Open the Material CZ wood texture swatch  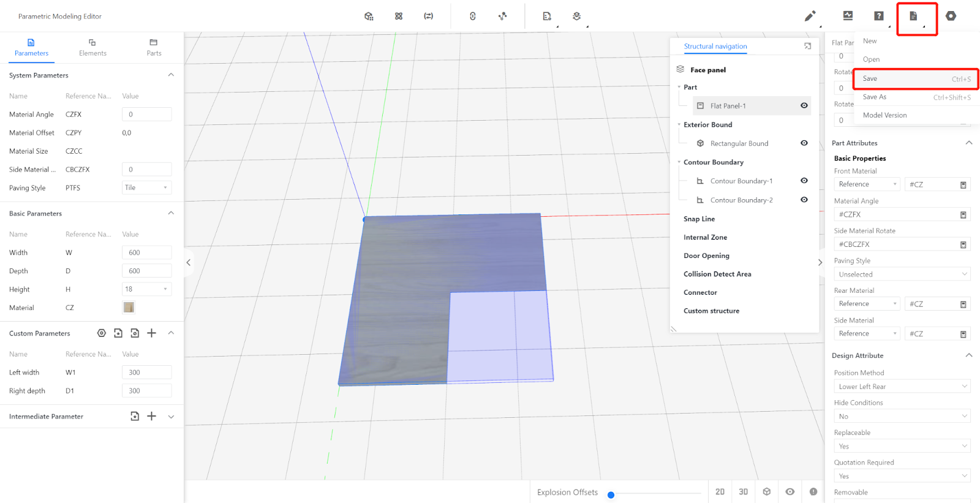[129, 308]
